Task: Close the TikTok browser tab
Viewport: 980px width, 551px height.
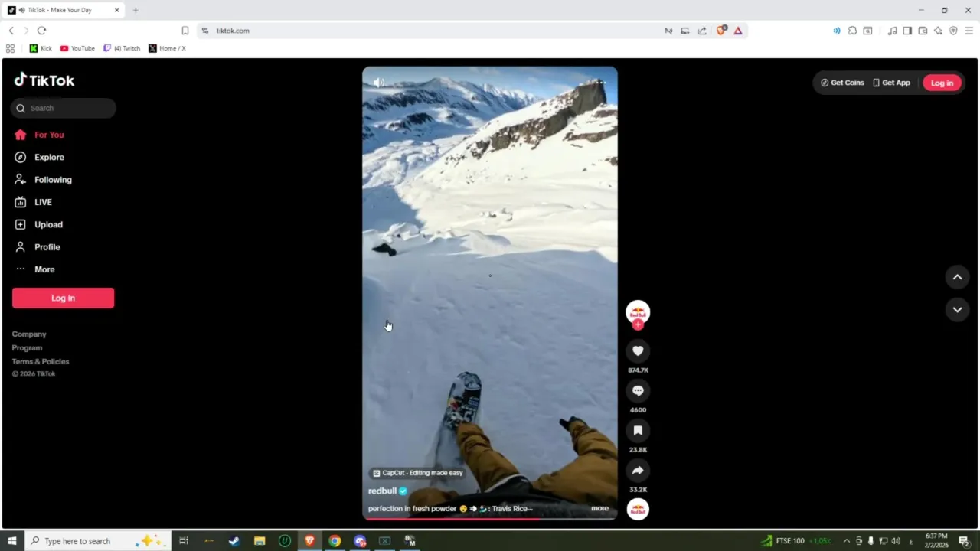Action: [117, 10]
